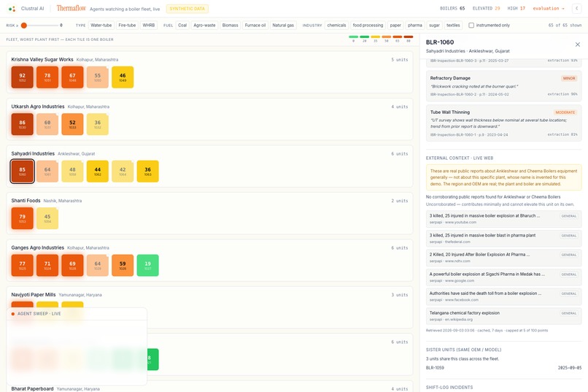Toggle the Furnace oil fuel filter

tap(255, 25)
